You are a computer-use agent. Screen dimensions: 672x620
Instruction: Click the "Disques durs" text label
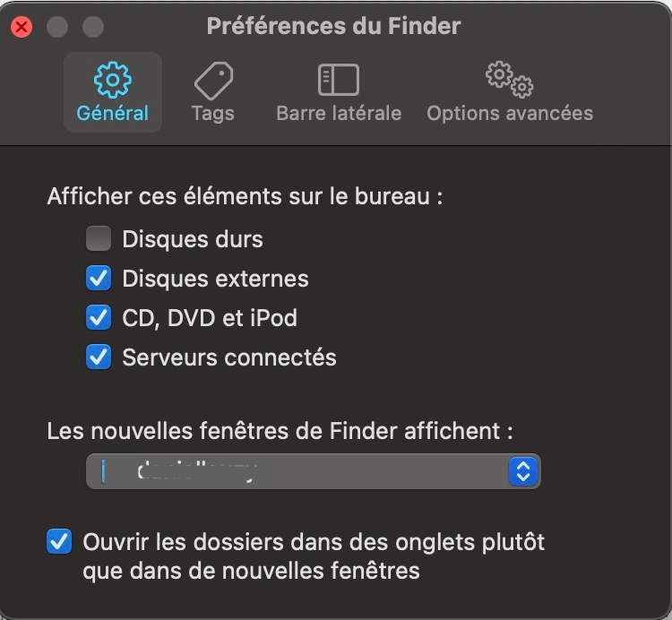tap(193, 239)
